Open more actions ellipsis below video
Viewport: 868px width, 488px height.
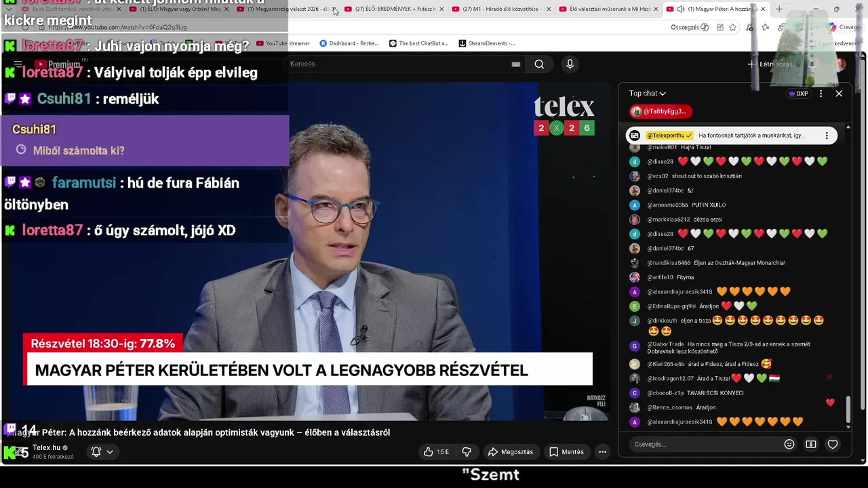(602, 451)
